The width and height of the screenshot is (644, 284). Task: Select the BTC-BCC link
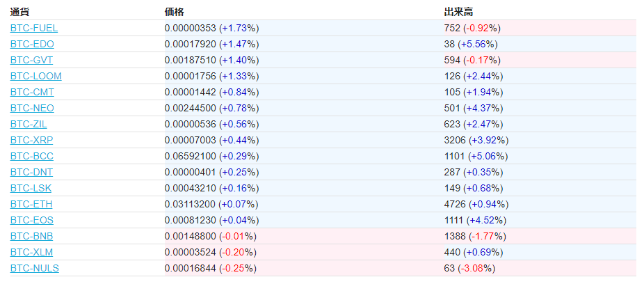click(x=31, y=156)
